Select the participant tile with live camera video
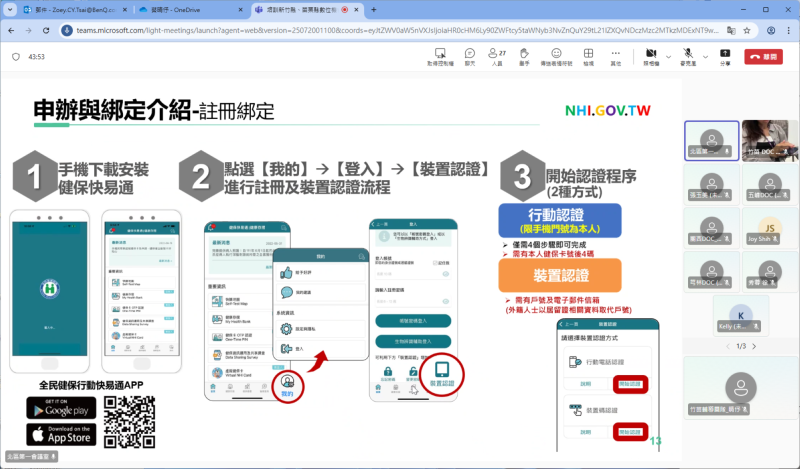The image size is (800, 469). click(769, 141)
